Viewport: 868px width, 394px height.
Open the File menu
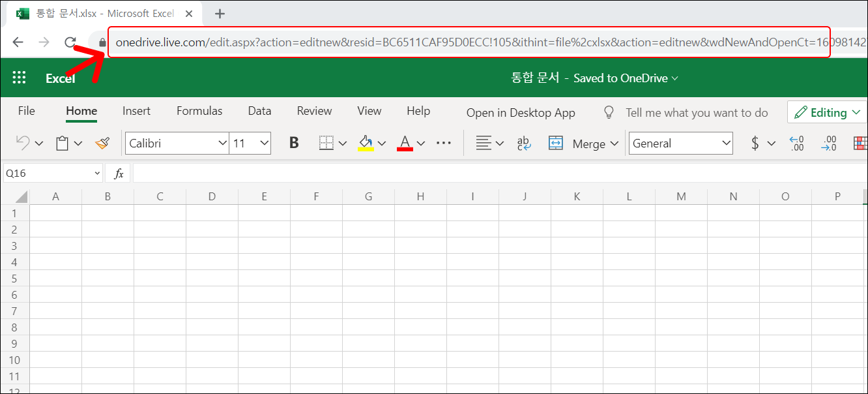[27, 111]
